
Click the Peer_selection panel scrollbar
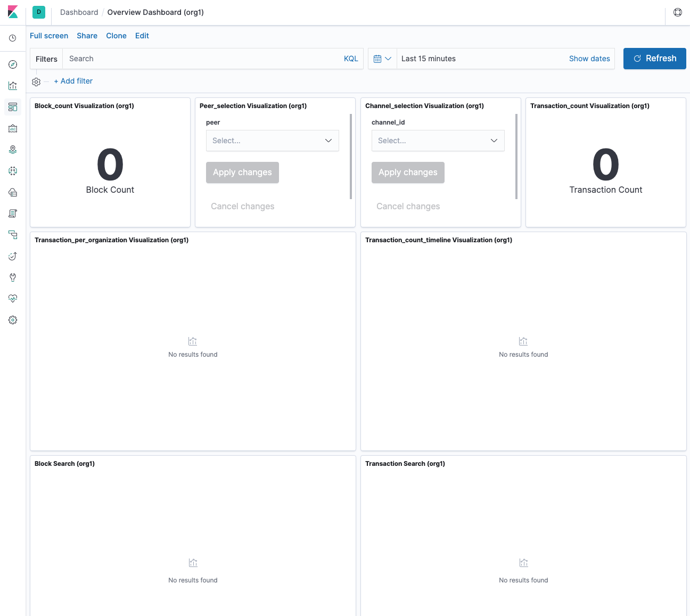pos(351,157)
